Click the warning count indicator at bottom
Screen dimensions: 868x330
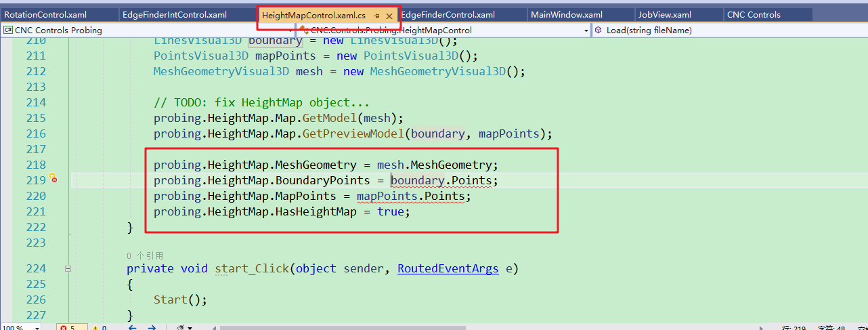point(99,328)
